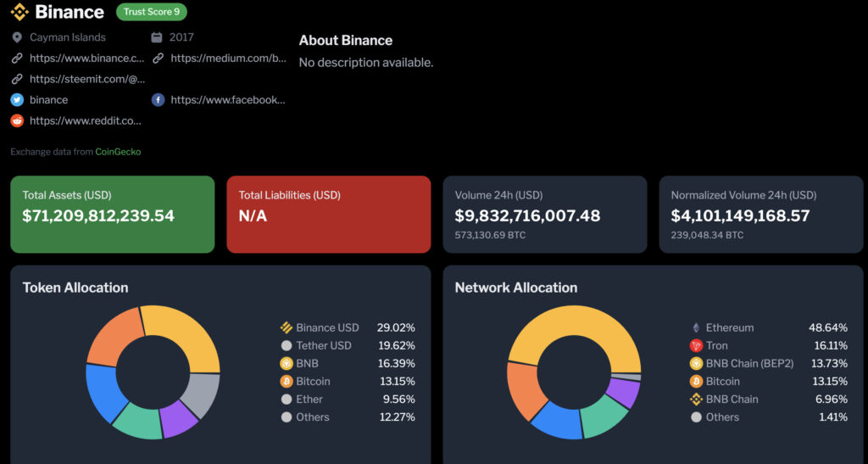Image resolution: width=868 pixels, height=464 pixels.
Task: Click the Twitter bird icon
Action: pos(17,99)
